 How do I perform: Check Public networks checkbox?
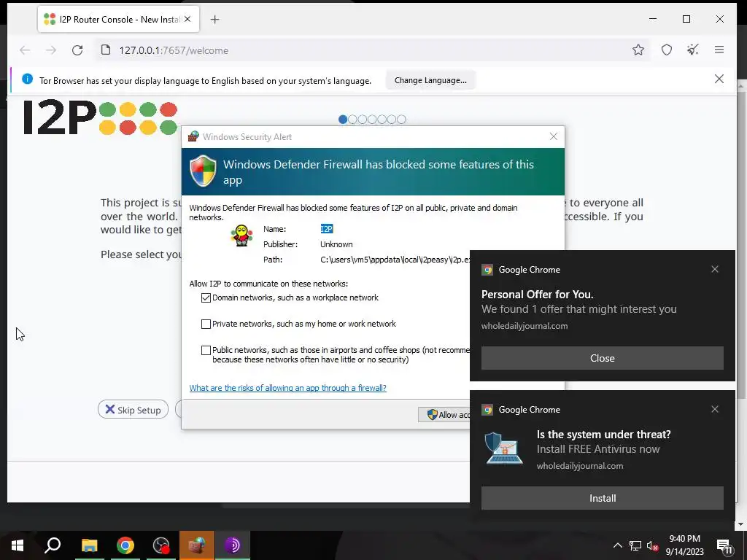pyautogui.click(x=206, y=351)
